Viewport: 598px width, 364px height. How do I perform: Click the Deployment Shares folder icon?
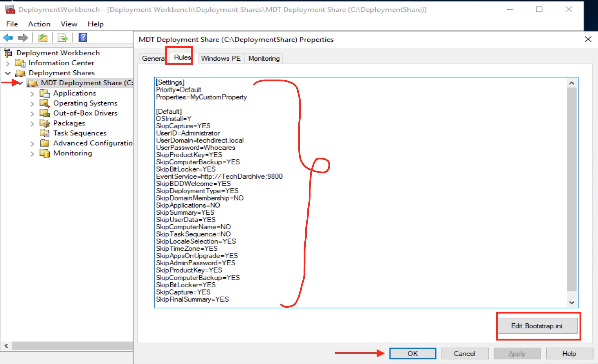click(20, 73)
